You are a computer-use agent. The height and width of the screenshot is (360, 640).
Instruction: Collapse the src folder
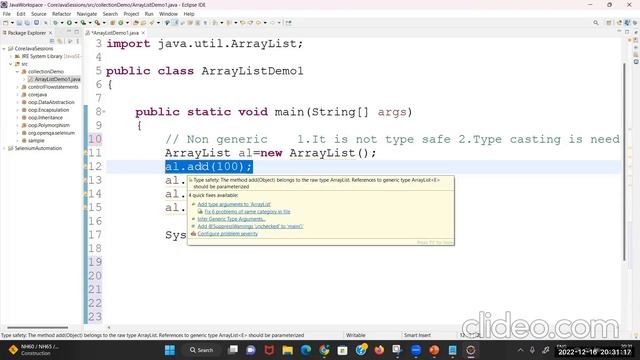(11, 64)
